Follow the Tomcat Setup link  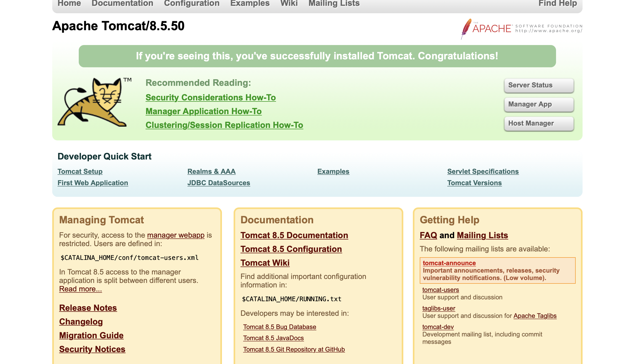80,171
